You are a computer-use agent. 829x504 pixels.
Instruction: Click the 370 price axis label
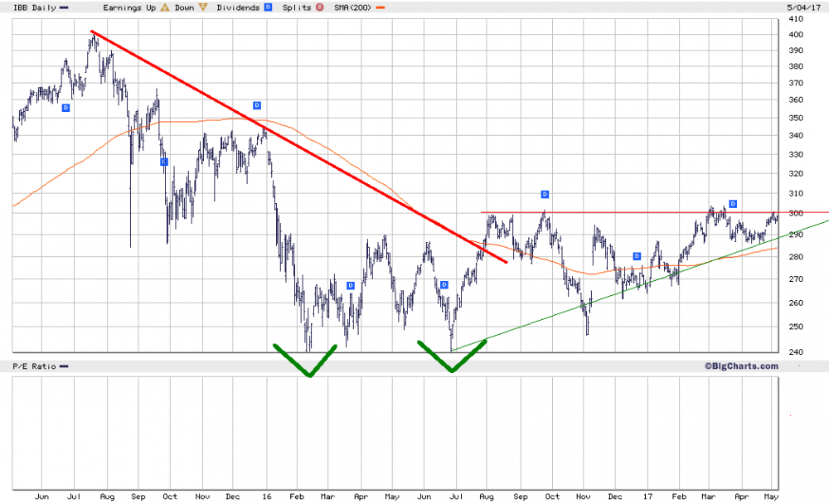tap(796, 83)
